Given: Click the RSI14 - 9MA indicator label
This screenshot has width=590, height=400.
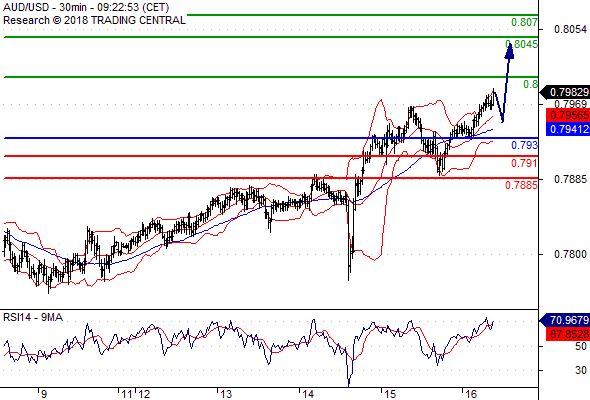Looking at the screenshot, I should (33, 318).
